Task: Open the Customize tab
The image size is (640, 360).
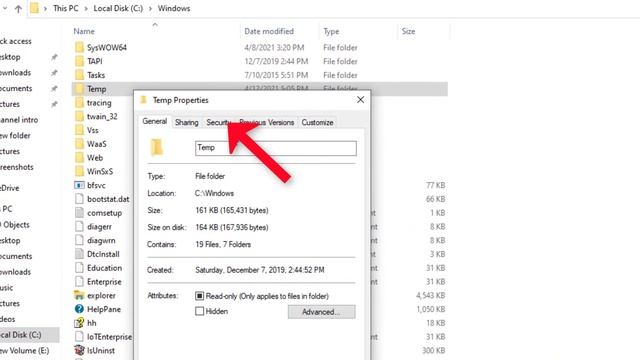Action: (317, 122)
